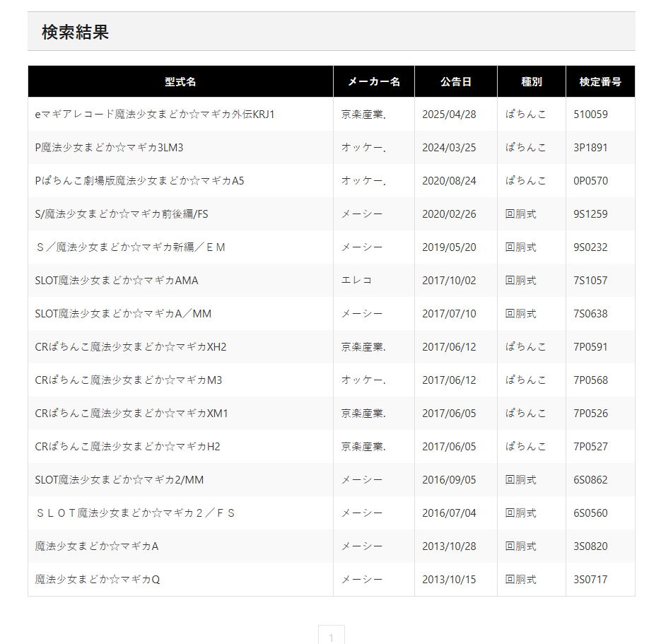661x644 pixels.
Task: Select model Pぱちんこ劇場版魔法少女まどか☆マギカA5
Action: click(x=139, y=181)
